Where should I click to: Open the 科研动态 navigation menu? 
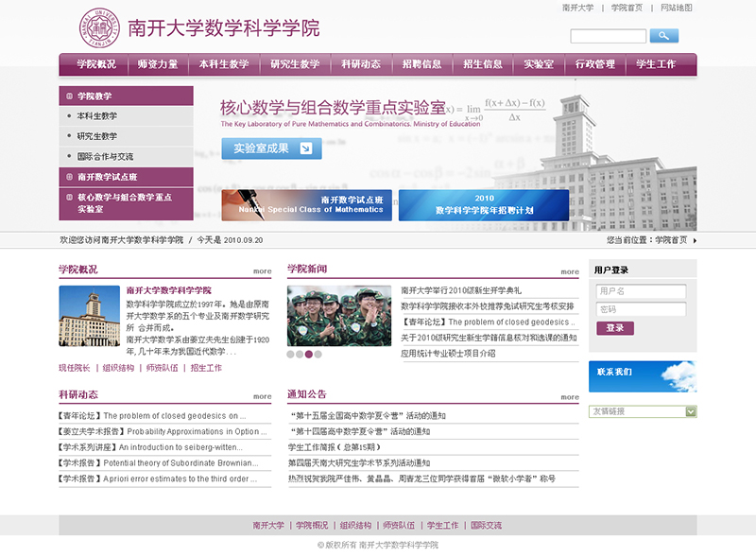coord(361,64)
